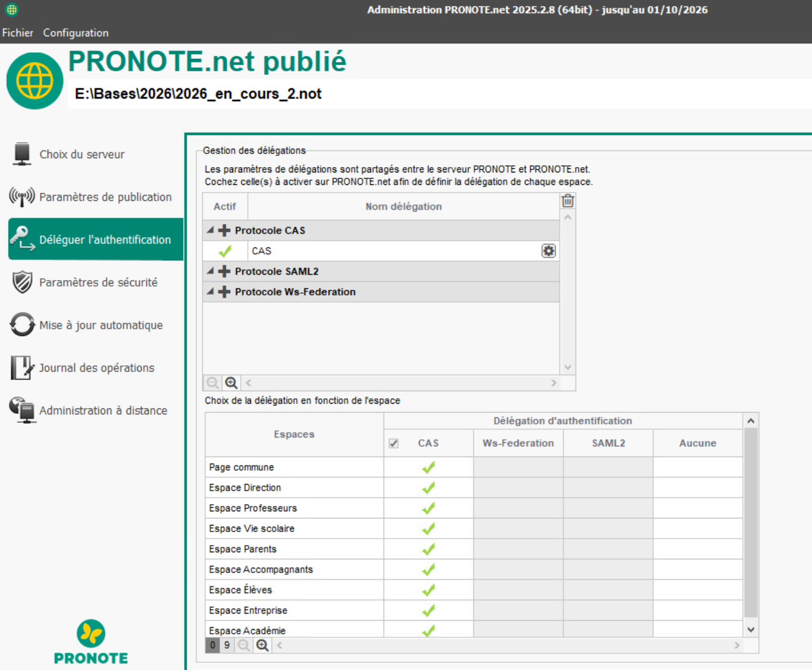Toggle the active checkmark for CAS delegation
Viewport: 812px width, 670px height.
(225, 251)
